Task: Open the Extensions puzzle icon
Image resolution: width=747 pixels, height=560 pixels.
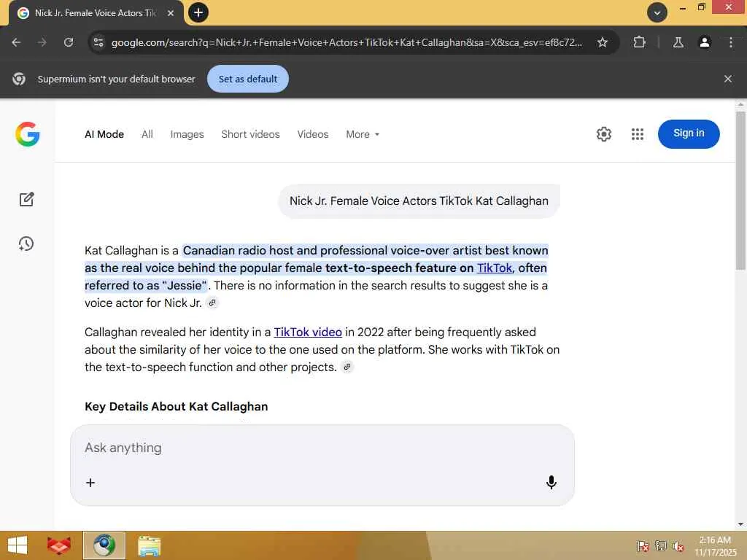Action: (x=639, y=42)
